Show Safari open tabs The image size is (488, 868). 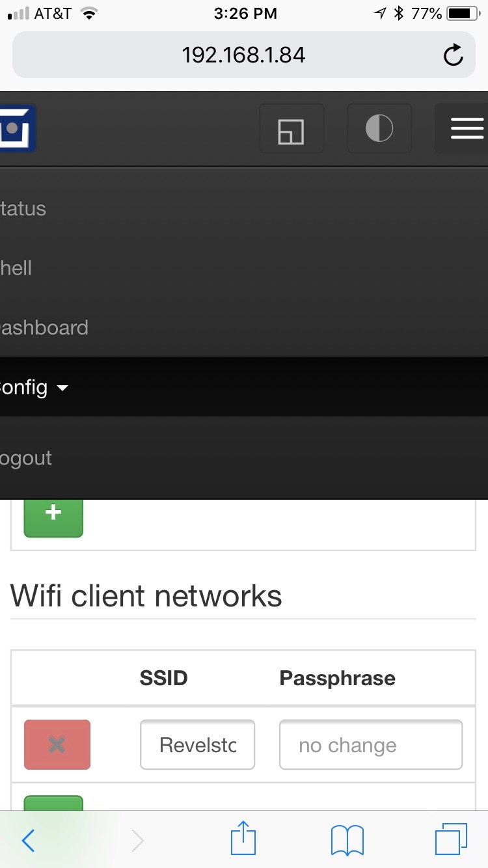click(x=450, y=839)
